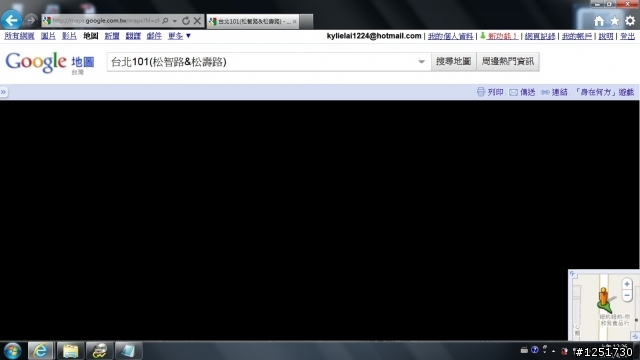Open the 影片 link

[69, 36]
